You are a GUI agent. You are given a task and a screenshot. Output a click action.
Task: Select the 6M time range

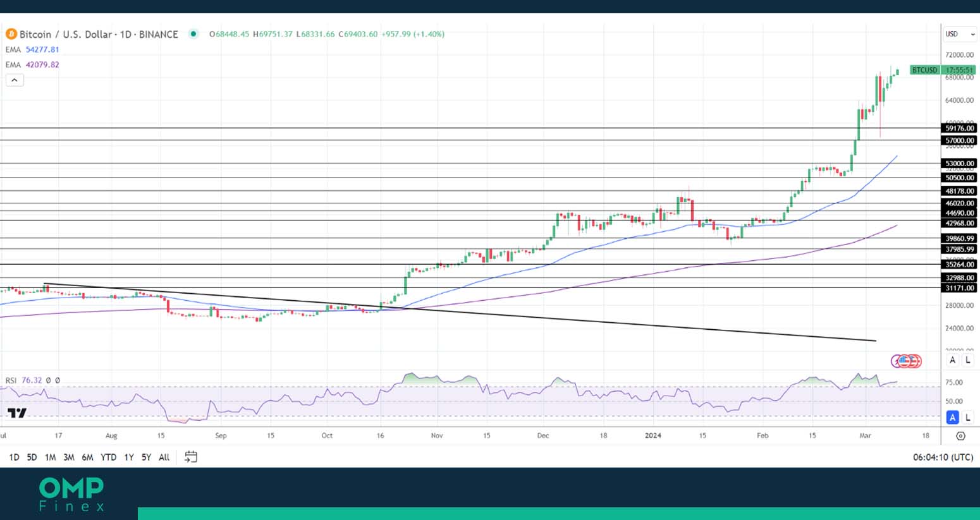point(87,457)
